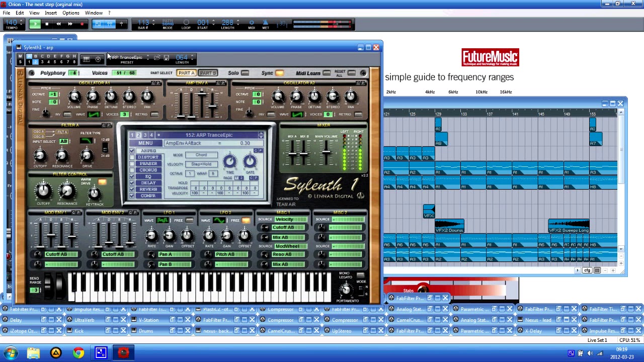Image resolution: width=644 pixels, height=362 pixels.
Task: Click the red Record button in transport
Action: [x=82, y=24]
